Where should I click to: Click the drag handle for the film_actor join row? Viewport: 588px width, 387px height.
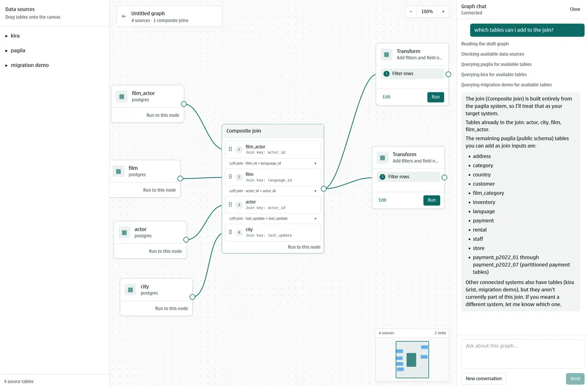pyautogui.click(x=231, y=149)
